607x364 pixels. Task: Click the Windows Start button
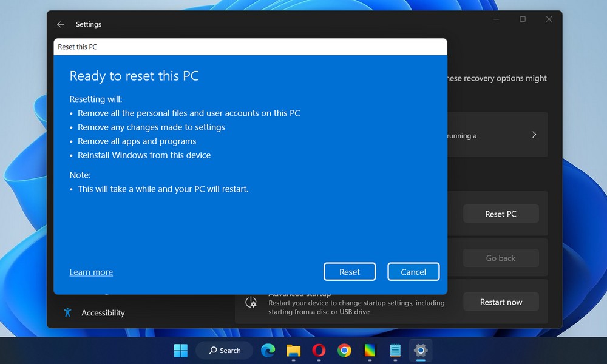[x=181, y=350]
